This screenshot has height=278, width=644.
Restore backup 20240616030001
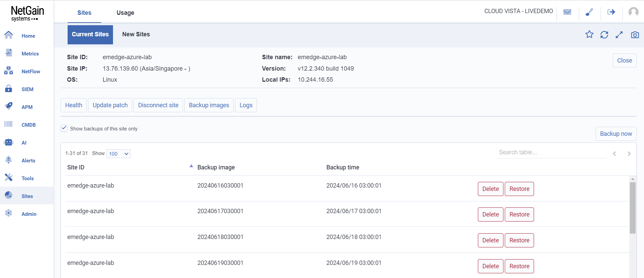coord(519,189)
